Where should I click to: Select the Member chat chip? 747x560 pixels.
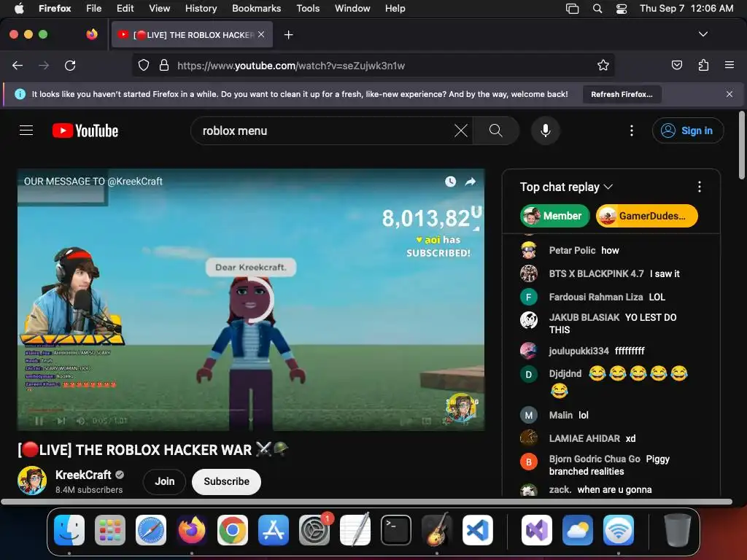click(554, 216)
